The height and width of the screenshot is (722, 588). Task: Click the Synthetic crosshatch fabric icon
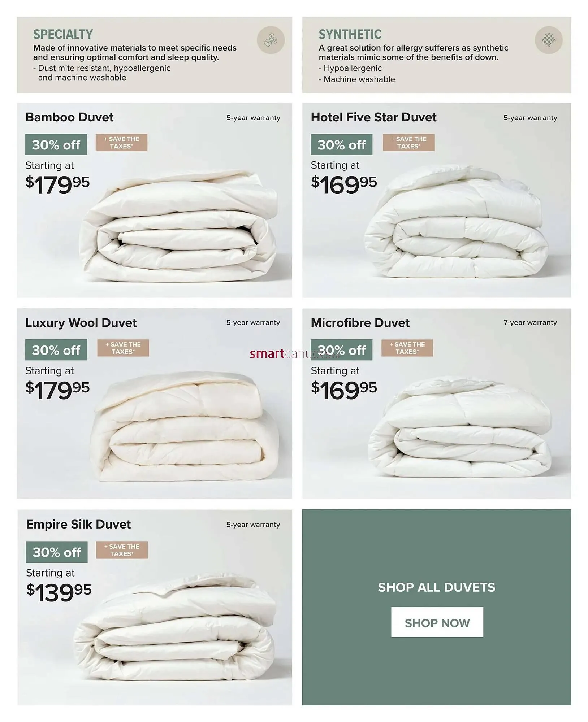548,40
